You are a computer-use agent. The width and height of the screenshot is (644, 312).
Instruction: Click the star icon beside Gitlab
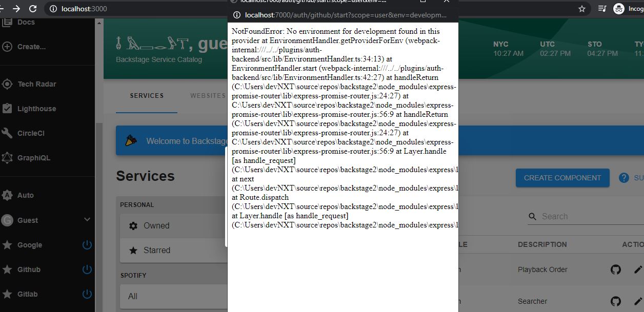pyautogui.click(x=7, y=294)
